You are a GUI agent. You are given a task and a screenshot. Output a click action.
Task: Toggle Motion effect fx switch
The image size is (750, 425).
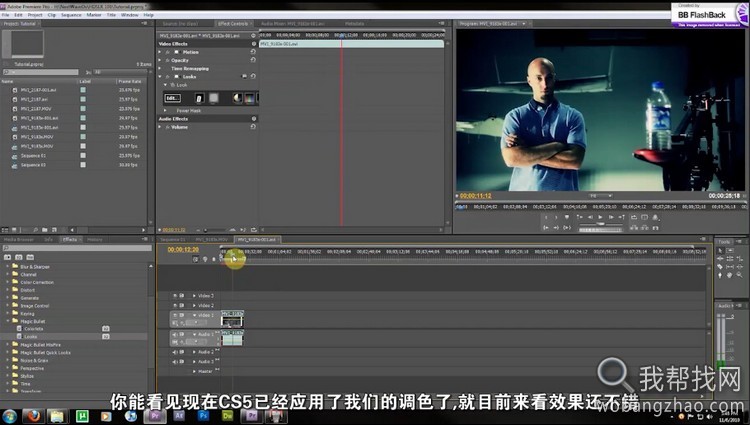pyautogui.click(x=167, y=52)
